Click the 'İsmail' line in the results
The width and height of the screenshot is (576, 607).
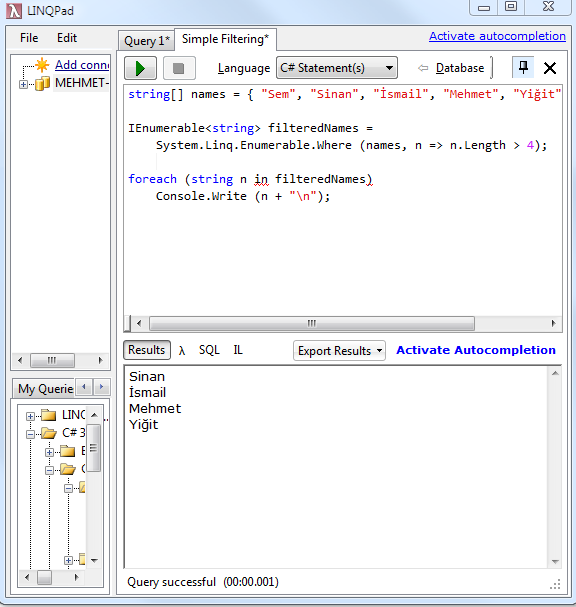[147, 392]
